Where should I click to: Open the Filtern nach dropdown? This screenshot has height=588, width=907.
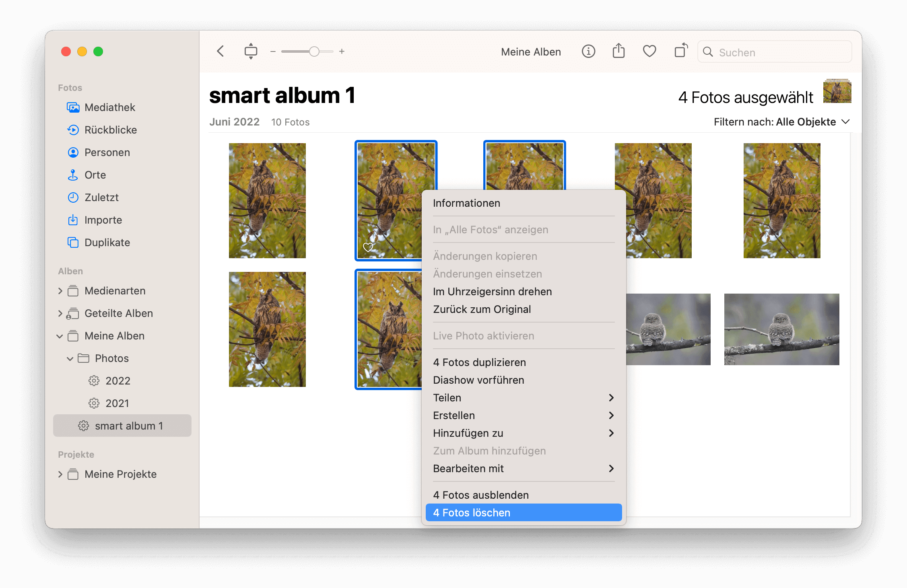(782, 122)
